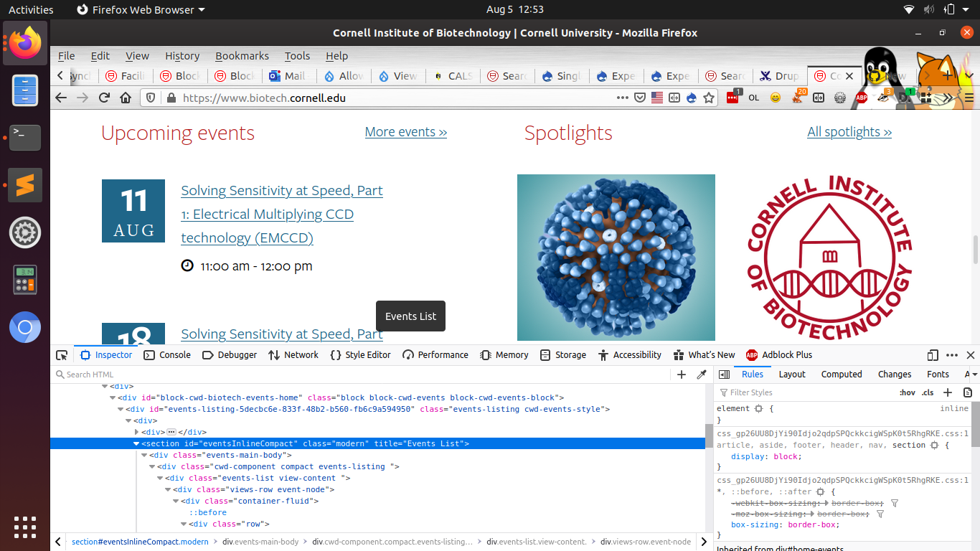Image resolution: width=980 pixels, height=551 pixels.
Task: Select div.events-main-body breadcrumb
Action: click(x=260, y=542)
